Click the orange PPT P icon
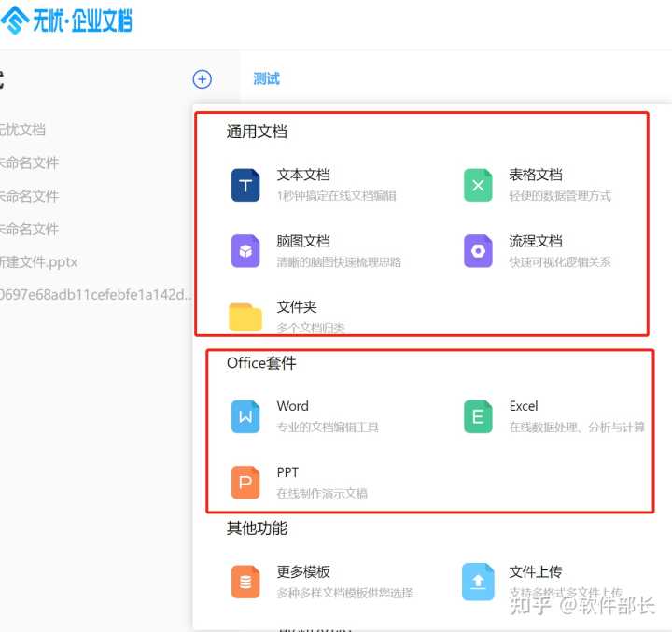672x632 pixels. [x=245, y=483]
